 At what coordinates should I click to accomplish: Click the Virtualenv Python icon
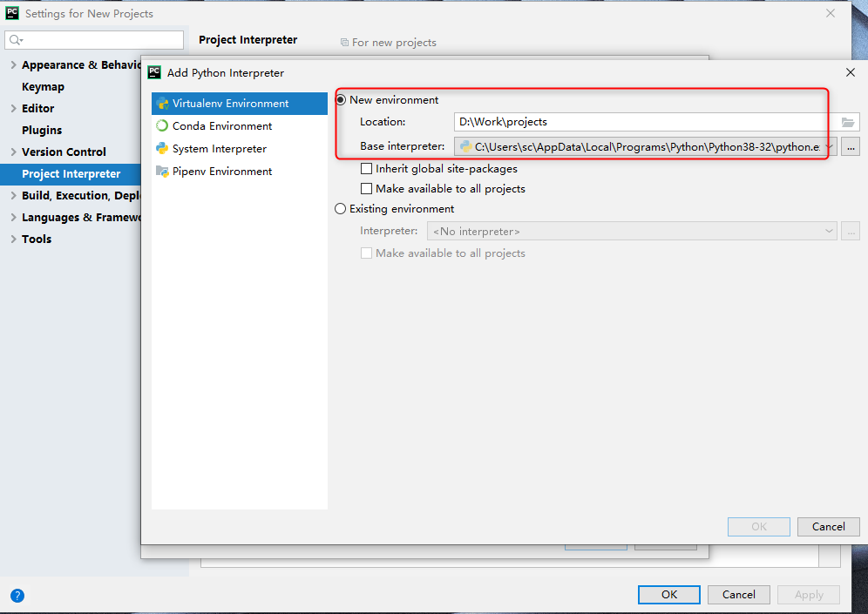[x=161, y=104]
